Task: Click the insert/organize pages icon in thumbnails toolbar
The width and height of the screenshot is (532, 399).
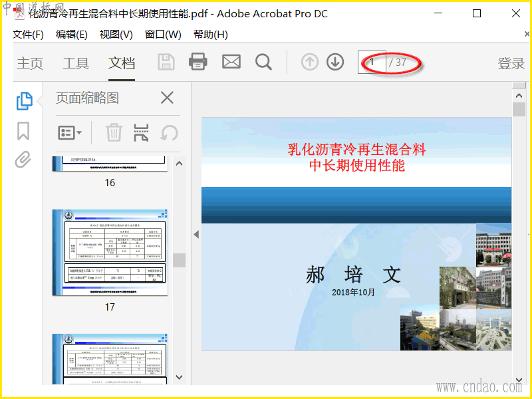Action: click(x=141, y=132)
